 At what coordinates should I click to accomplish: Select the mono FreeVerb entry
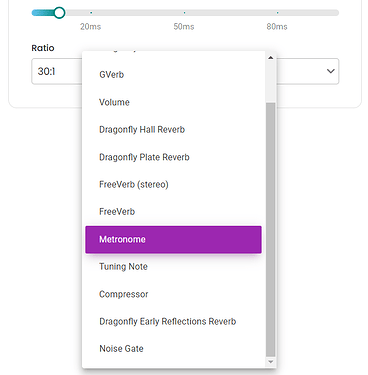173,212
